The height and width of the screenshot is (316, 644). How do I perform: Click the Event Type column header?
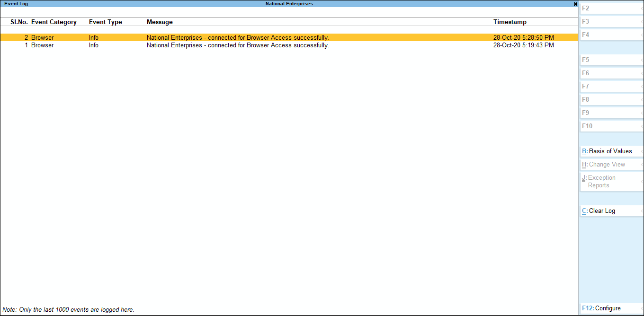(106, 22)
